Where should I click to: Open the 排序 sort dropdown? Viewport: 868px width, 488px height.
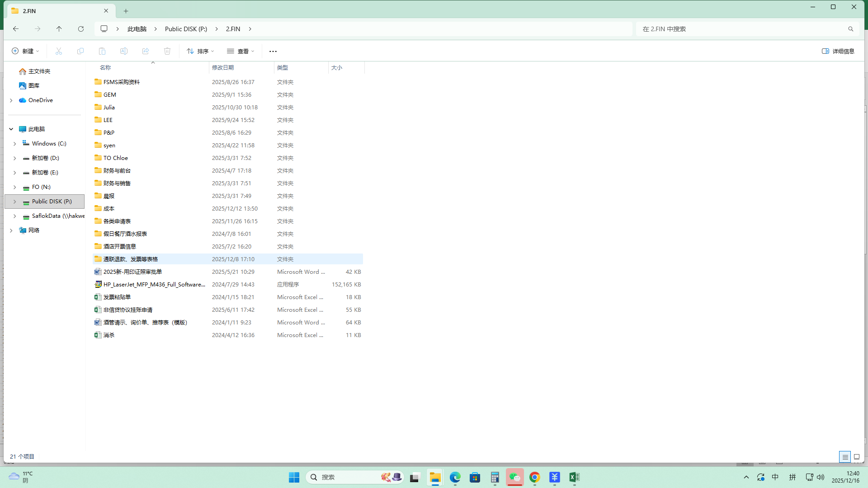200,51
